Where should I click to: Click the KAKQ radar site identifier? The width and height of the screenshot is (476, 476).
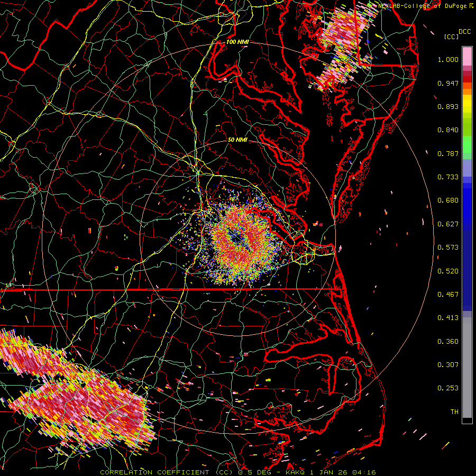[x=296, y=472]
